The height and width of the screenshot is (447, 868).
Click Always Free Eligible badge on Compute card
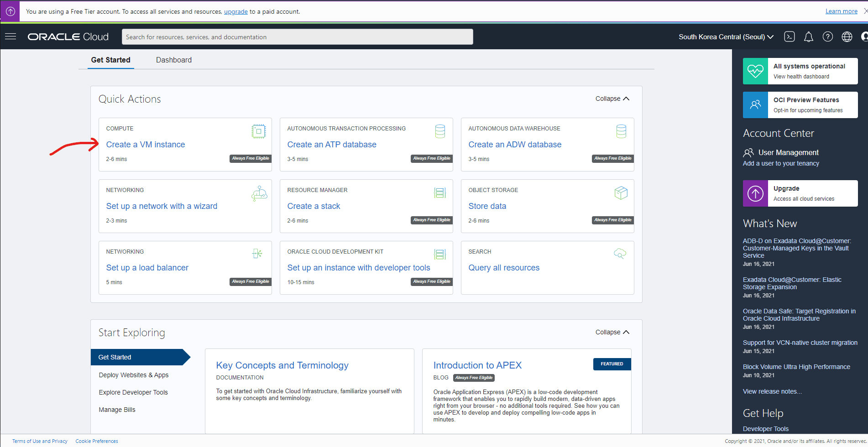coord(251,158)
